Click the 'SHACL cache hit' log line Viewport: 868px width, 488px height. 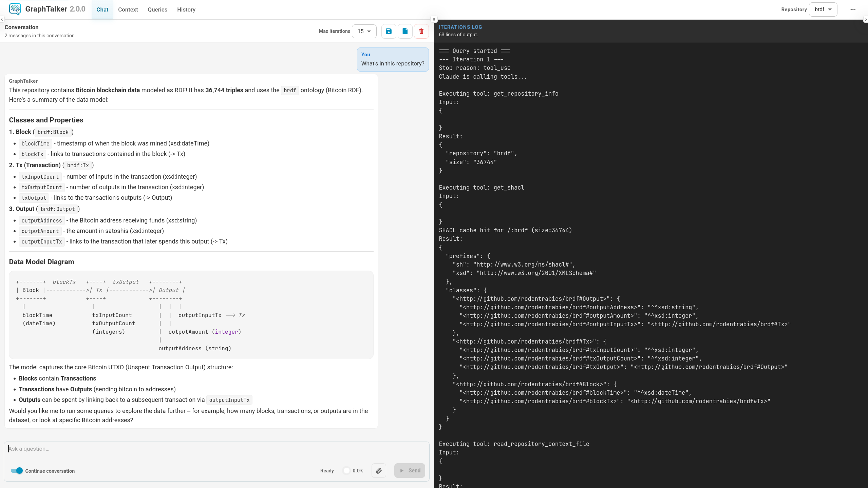pos(505,230)
